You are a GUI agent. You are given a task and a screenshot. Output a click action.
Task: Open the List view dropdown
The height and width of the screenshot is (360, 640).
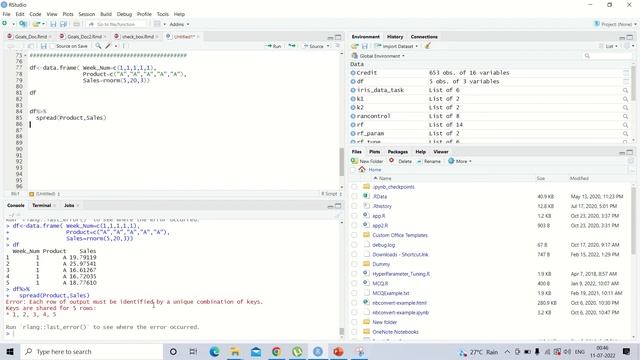tap(609, 46)
